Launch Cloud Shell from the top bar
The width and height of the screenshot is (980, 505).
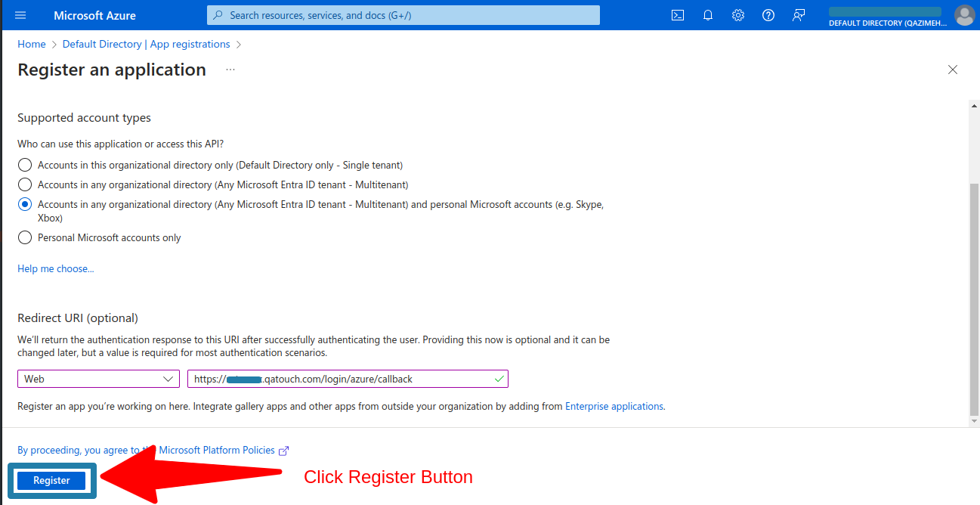(678, 15)
